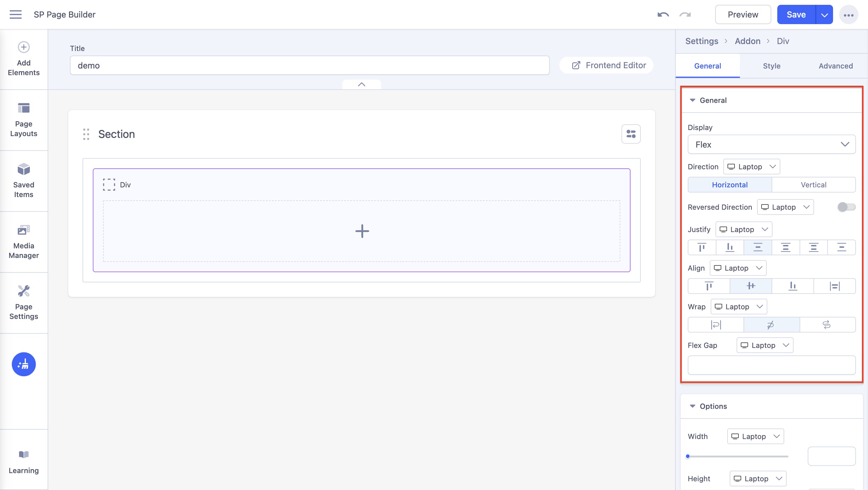The height and width of the screenshot is (490, 868).
Task: Click the blue clean-up broom button
Action: click(x=24, y=364)
